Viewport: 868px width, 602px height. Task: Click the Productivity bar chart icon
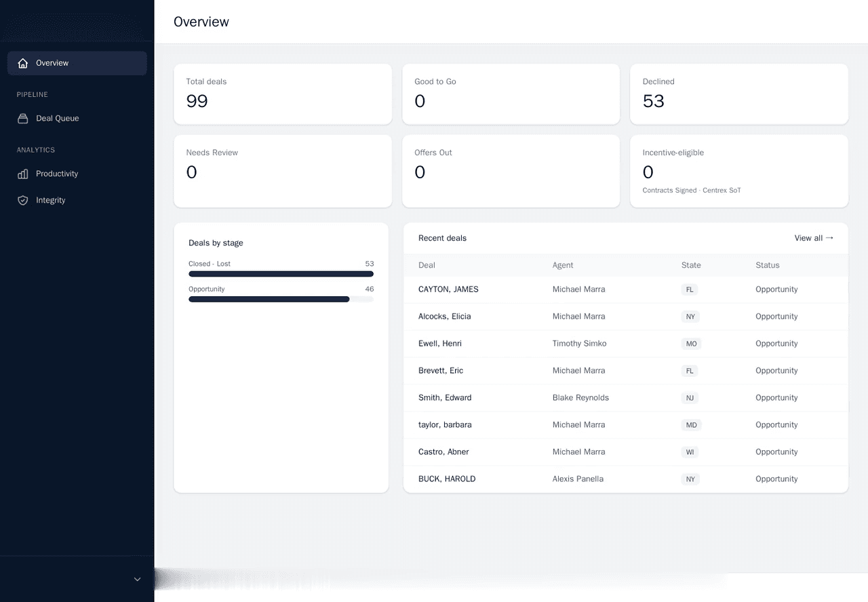coord(23,174)
